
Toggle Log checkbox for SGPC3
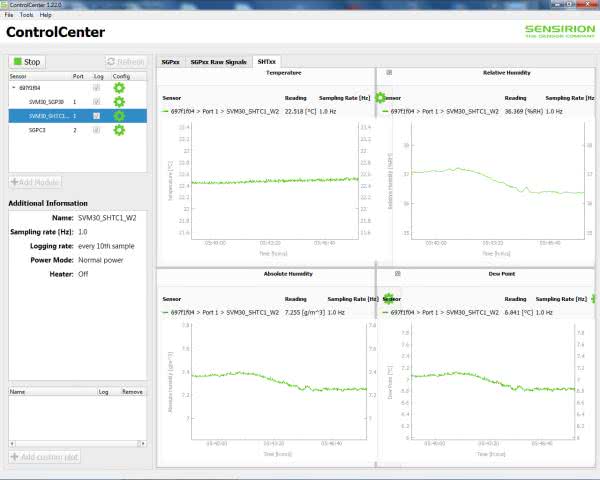[x=97, y=130]
